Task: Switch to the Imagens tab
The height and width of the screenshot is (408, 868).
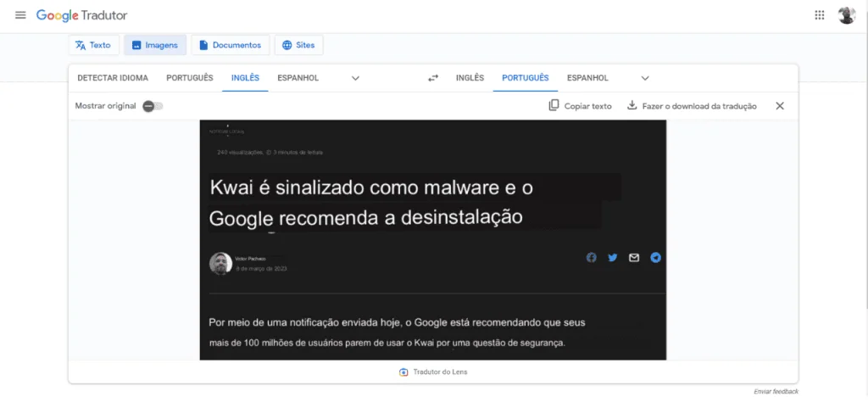Action: [155, 46]
